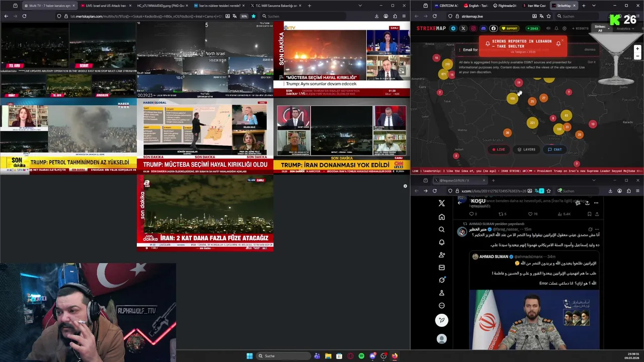Open the Chat panel on StrikeMap

(555, 149)
